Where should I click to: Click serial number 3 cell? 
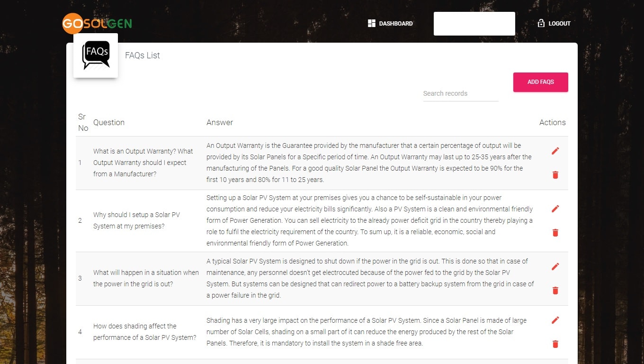(x=80, y=278)
